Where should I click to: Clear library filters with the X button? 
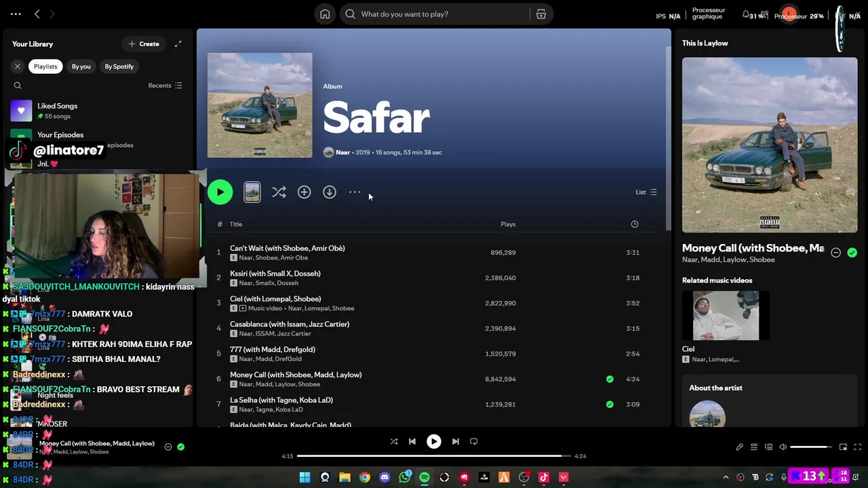(18, 66)
